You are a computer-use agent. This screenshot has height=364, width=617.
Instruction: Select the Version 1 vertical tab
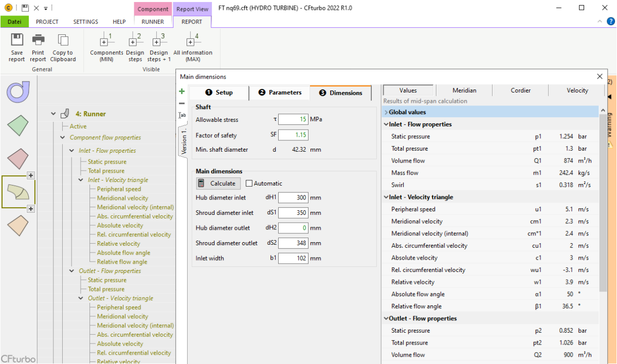click(x=183, y=142)
